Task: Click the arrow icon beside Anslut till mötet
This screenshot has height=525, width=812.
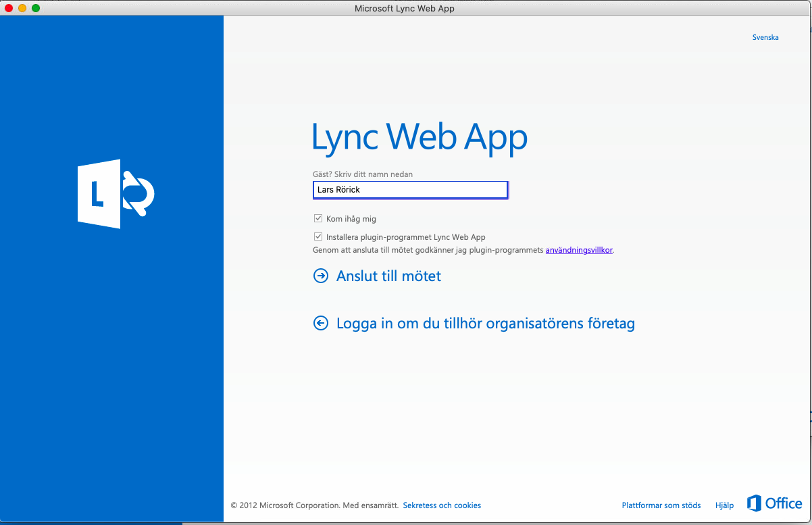Action: 320,276
